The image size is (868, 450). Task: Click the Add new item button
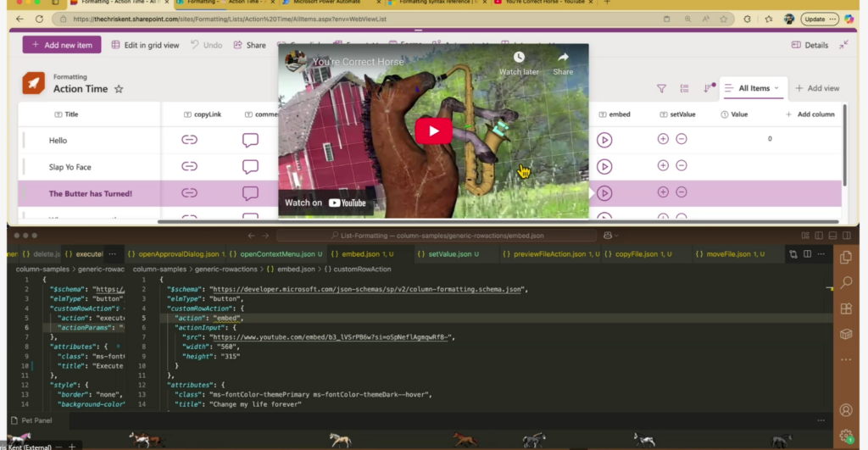pyautogui.click(x=62, y=45)
